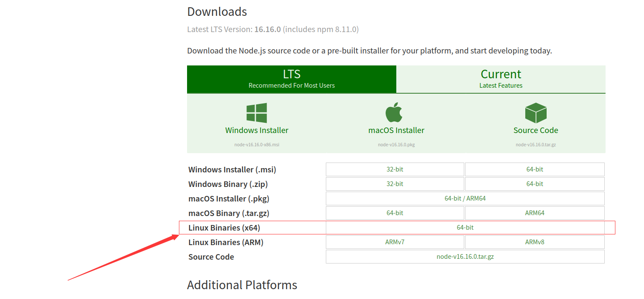
Task: Open the Windows Installer download link
Action: [x=257, y=130]
